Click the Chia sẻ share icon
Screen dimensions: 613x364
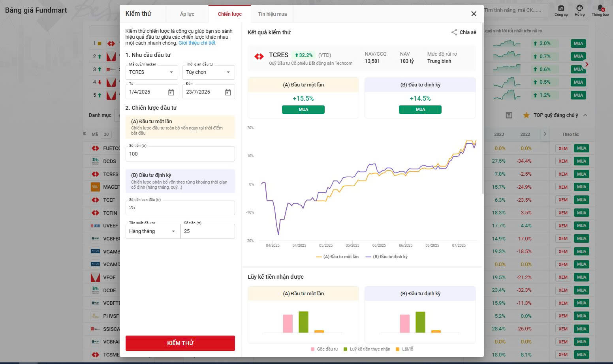tap(454, 32)
